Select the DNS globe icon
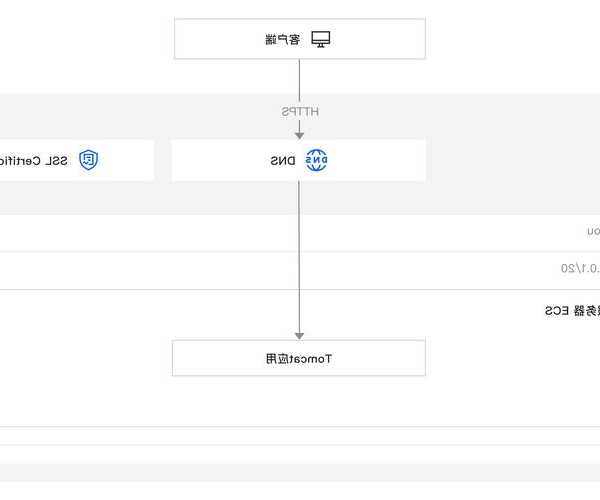Viewport: 600px width, 500px height. (x=316, y=160)
